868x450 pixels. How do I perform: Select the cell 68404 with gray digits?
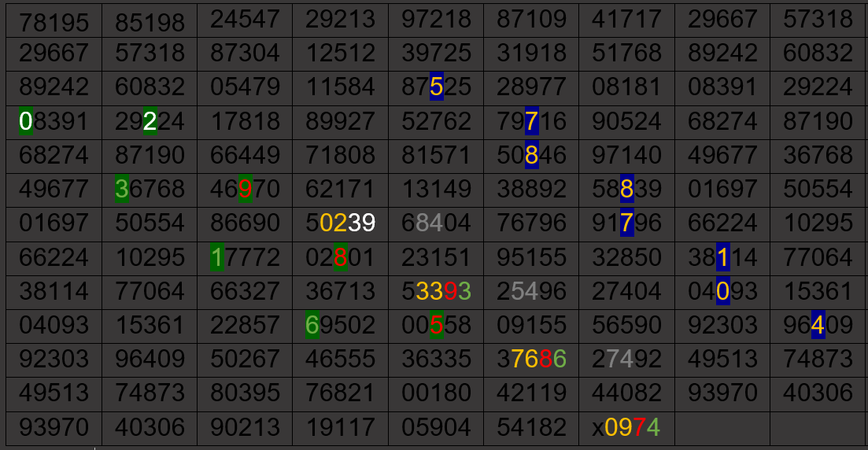(436, 223)
